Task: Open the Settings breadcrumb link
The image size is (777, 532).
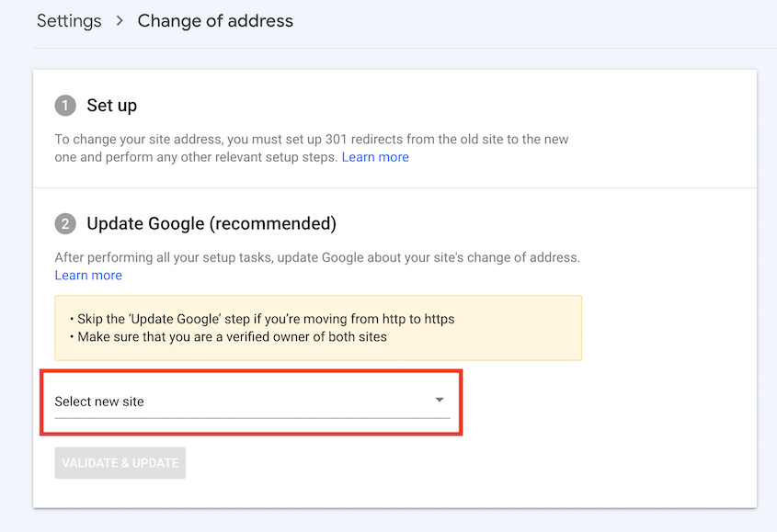Action: pyautogui.click(x=69, y=20)
